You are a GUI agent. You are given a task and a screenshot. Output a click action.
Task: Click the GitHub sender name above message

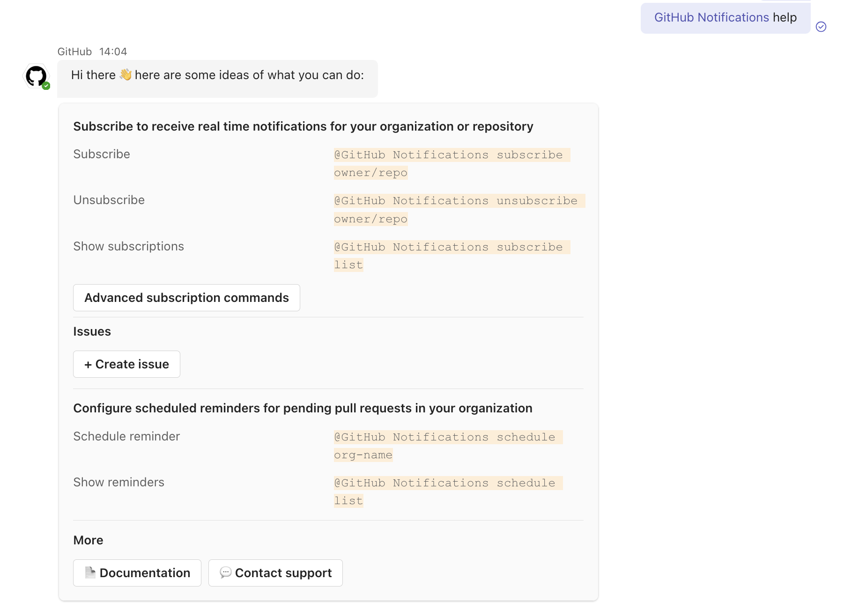(x=74, y=51)
